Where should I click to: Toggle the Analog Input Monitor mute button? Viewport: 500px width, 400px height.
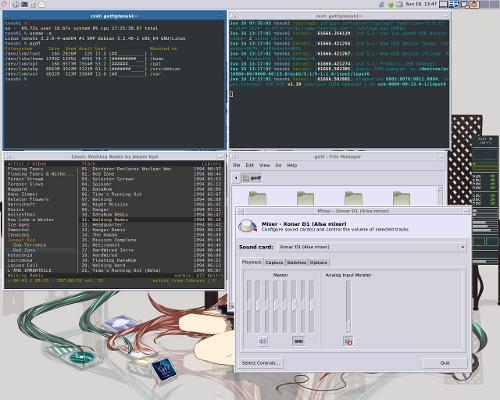tap(348, 341)
